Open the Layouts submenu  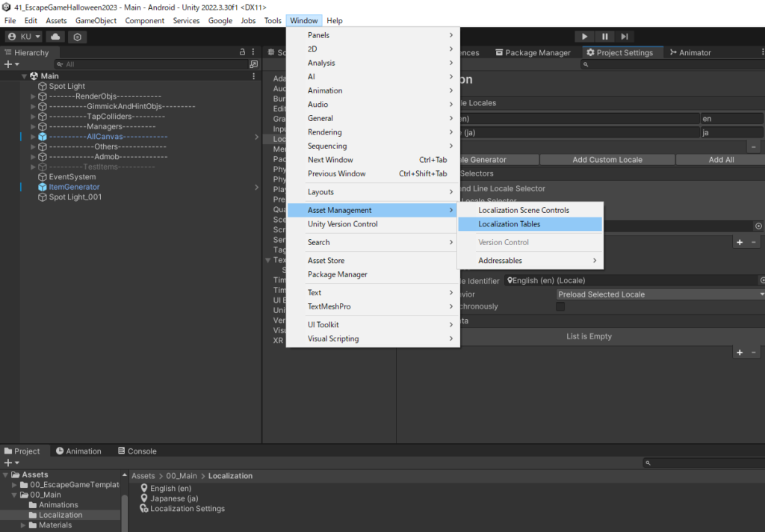tap(373, 192)
